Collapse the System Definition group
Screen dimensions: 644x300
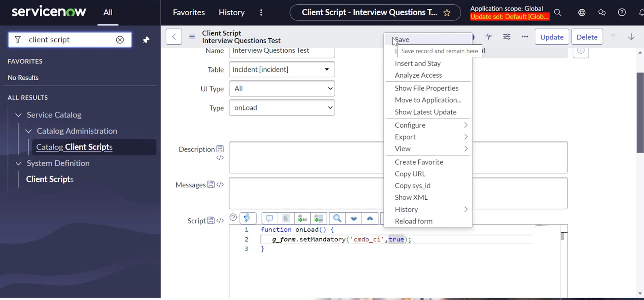tap(19, 163)
